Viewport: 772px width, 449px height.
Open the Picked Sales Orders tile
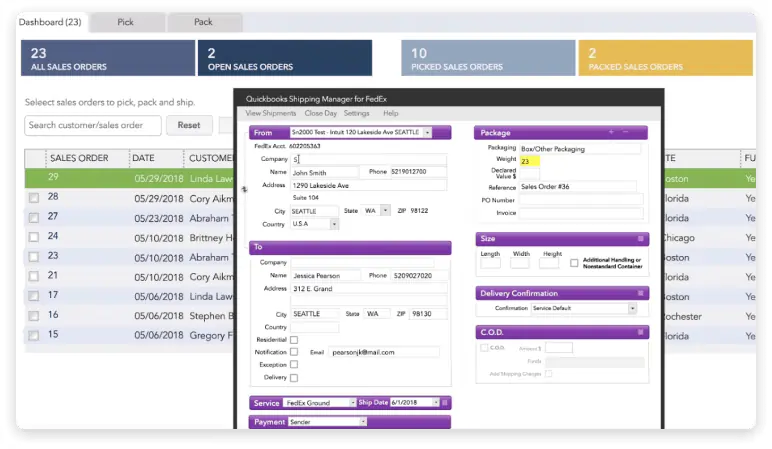[x=488, y=58]
